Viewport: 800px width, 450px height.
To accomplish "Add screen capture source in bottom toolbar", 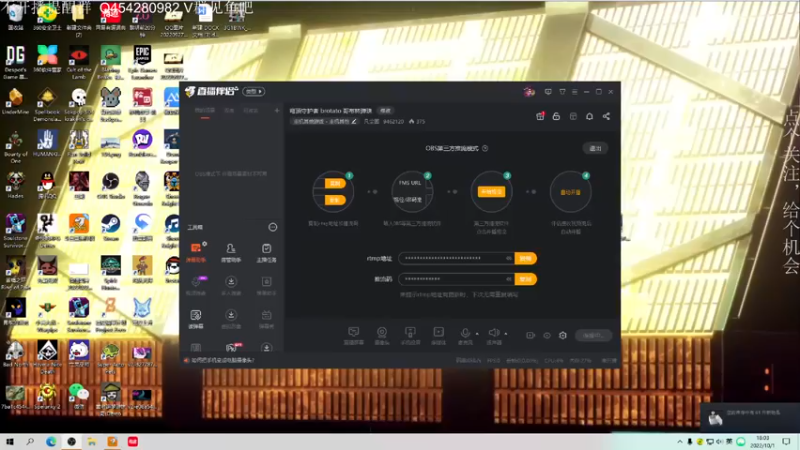I will coord(353,335).
